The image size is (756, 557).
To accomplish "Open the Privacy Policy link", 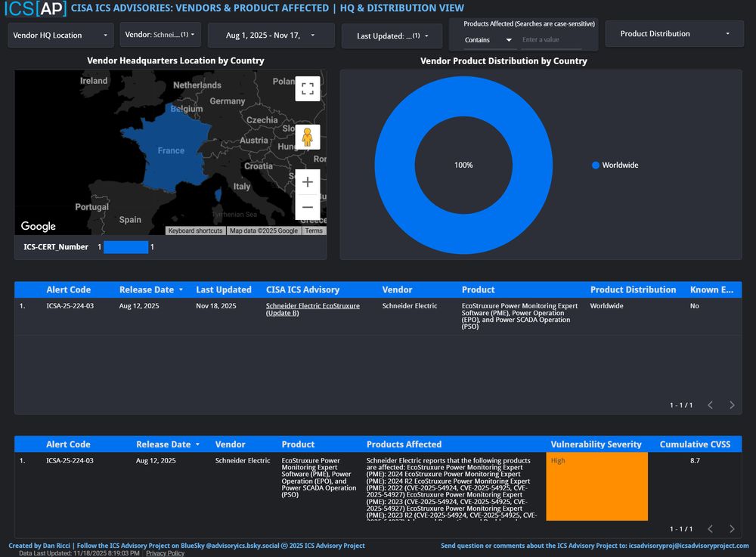I will click(x=165, y=553).
